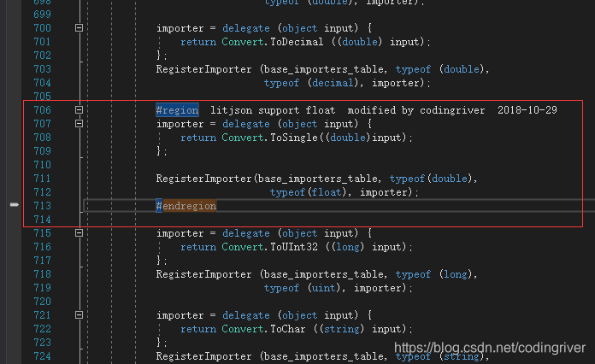Click delegate keyword on line 721
595x364 pixels.
coord(246,315)
